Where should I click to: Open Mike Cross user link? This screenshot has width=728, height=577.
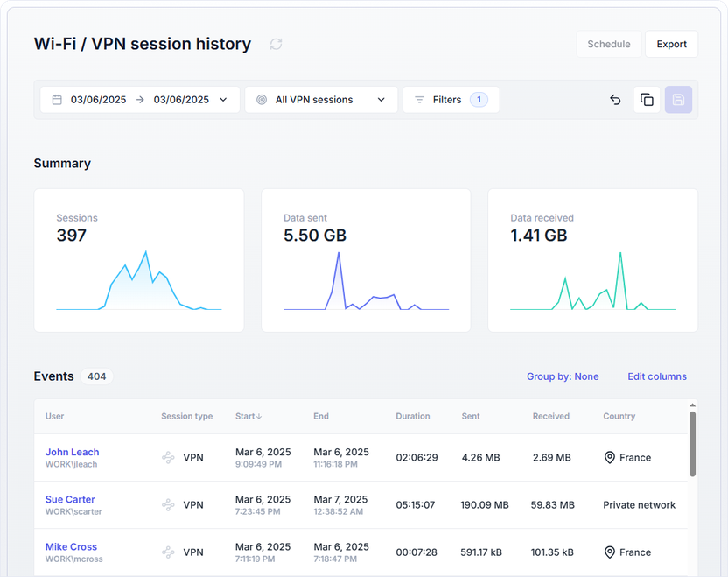click(71, 547)
